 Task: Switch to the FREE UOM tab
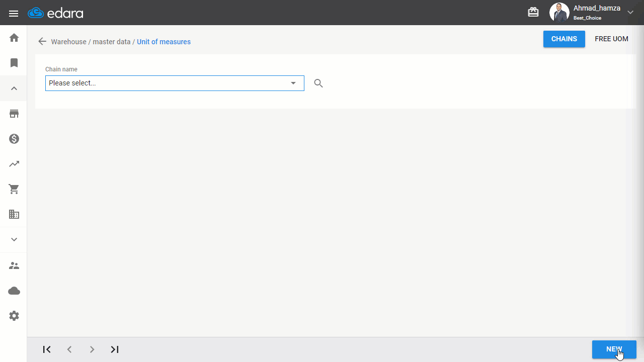[x=611, y=39]
